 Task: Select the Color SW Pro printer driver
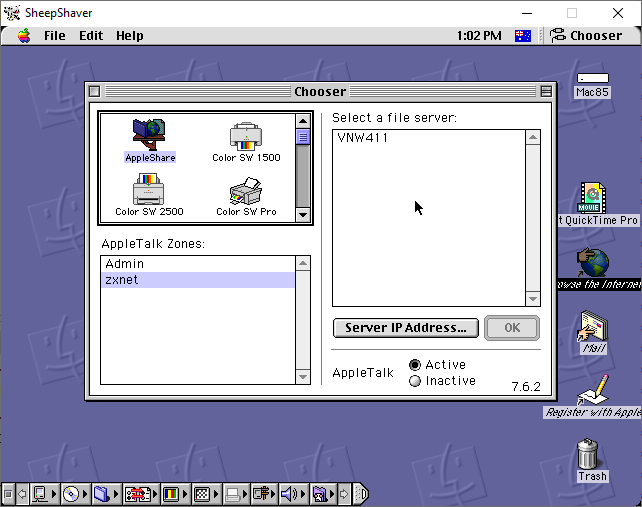(246, 196)
